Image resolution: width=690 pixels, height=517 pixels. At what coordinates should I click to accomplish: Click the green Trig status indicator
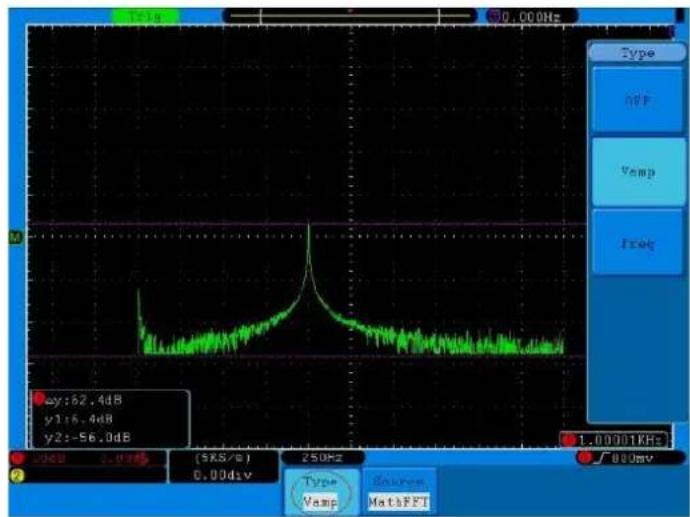click(x=145, y=17)
